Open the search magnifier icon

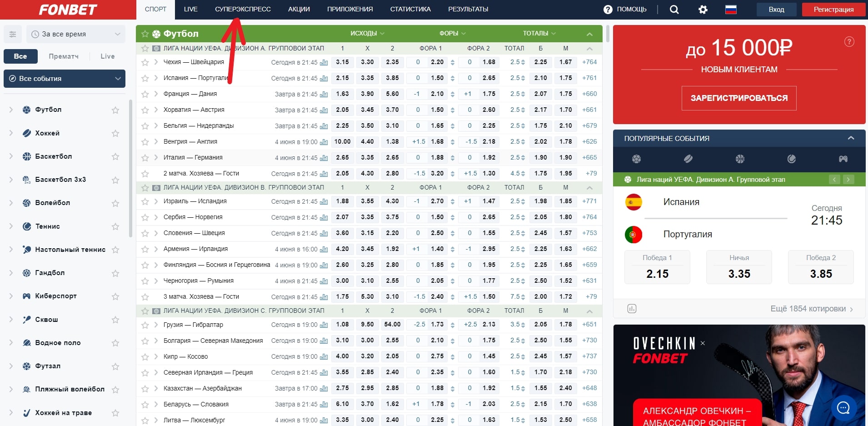click(674, 10)
